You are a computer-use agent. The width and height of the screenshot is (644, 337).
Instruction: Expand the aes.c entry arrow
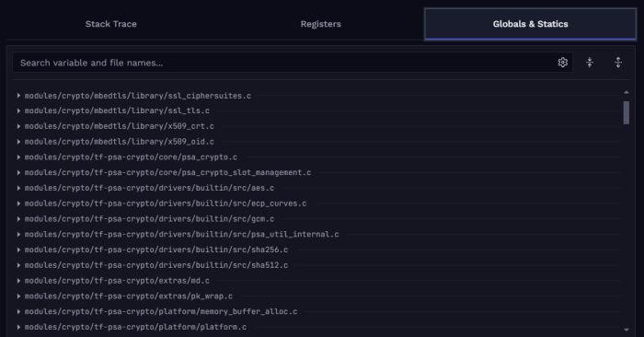coord(18,188)
